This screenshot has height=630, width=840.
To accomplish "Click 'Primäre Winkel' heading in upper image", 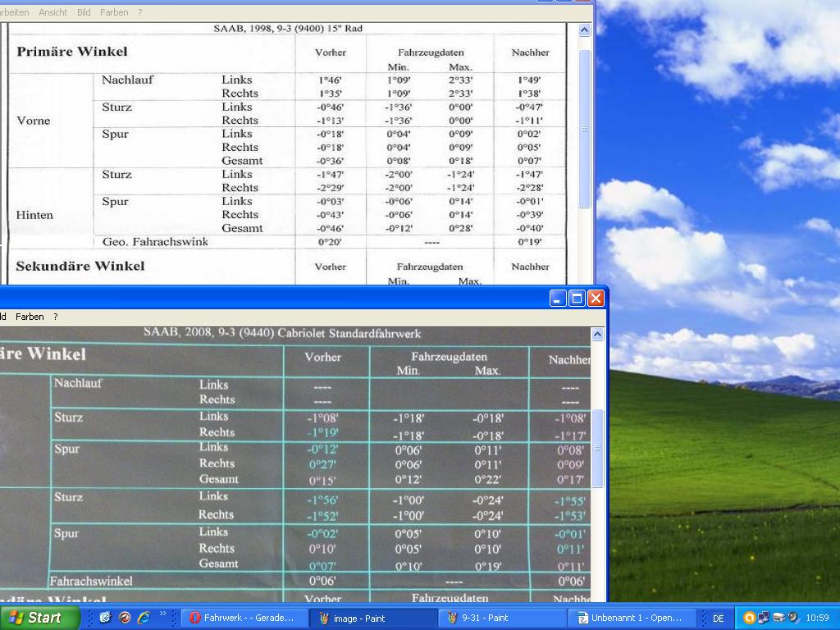I will click(x=72, y=52).
